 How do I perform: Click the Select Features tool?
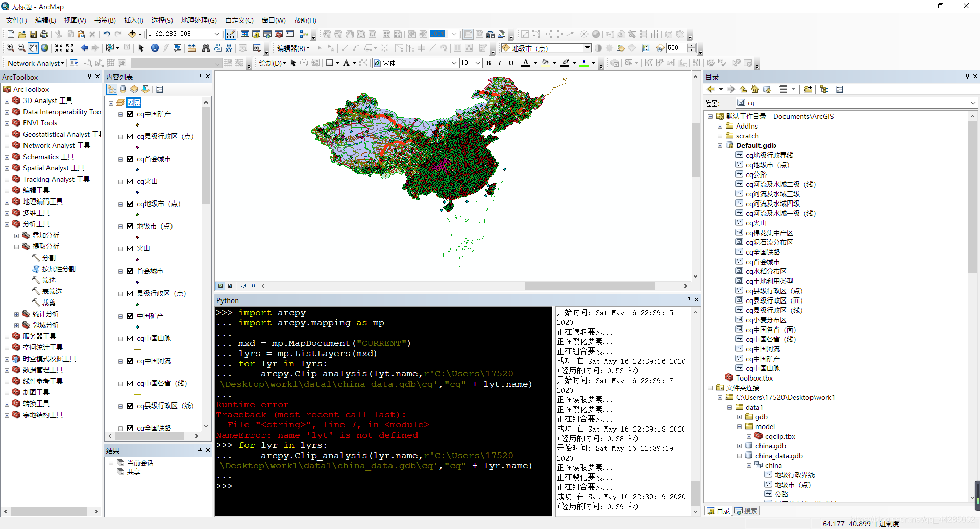tap(110, 48)
